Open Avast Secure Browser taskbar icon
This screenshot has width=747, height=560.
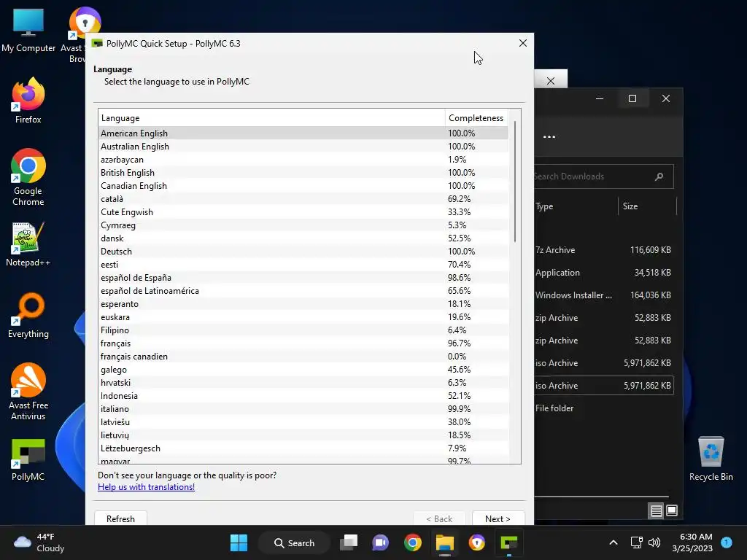coord(477,542)
